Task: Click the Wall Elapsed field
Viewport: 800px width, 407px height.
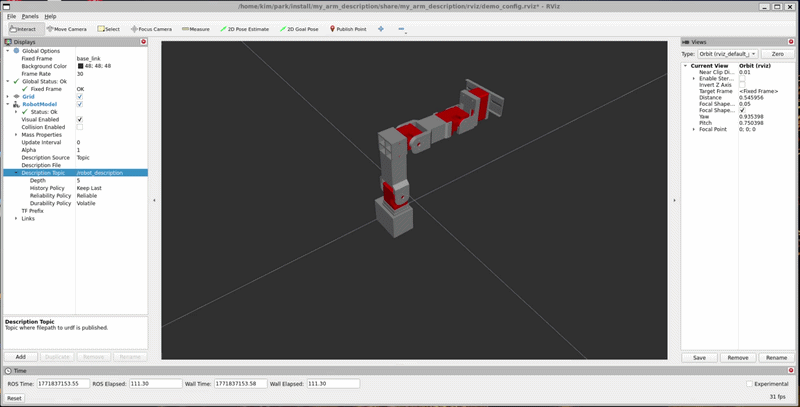Action: click(x=333, y=384)
